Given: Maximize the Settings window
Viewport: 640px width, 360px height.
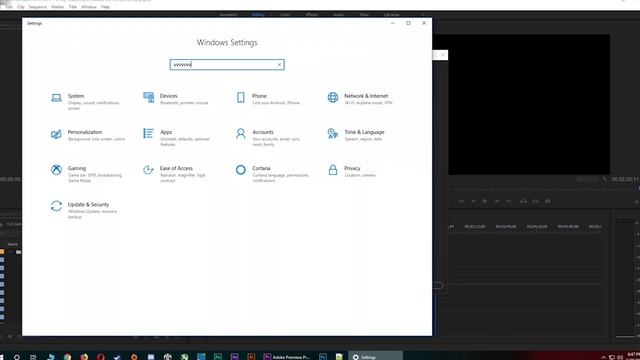Looking at the screenshot, I should tap(408, 23).
